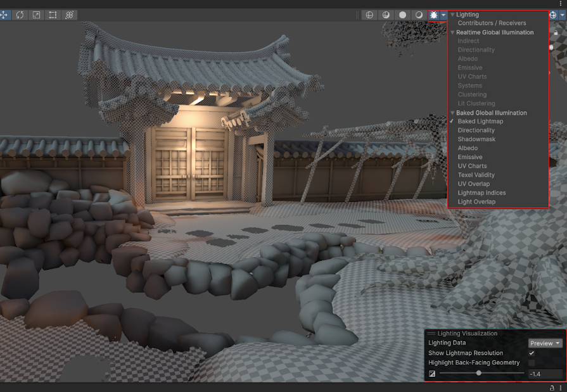Click the Shaded draw mode sphere icon
The height and width of the screenshot is (392, 567).
pos(402,15)
